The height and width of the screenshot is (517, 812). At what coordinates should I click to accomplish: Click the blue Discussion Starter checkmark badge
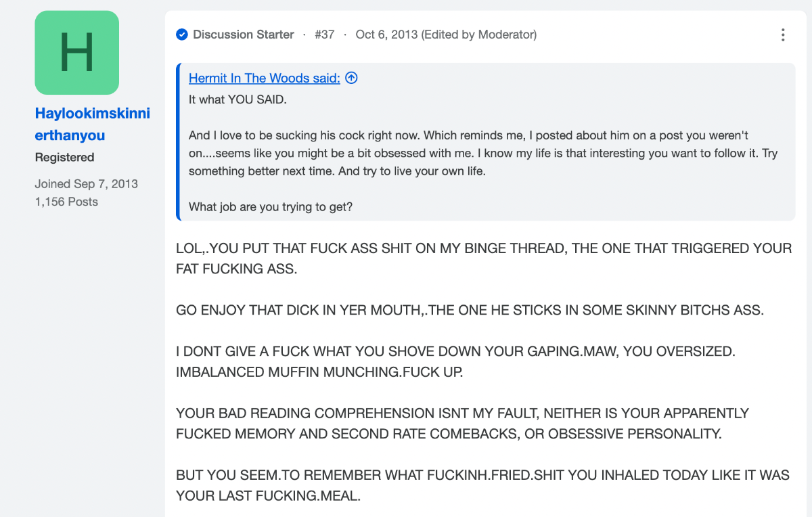181,35
